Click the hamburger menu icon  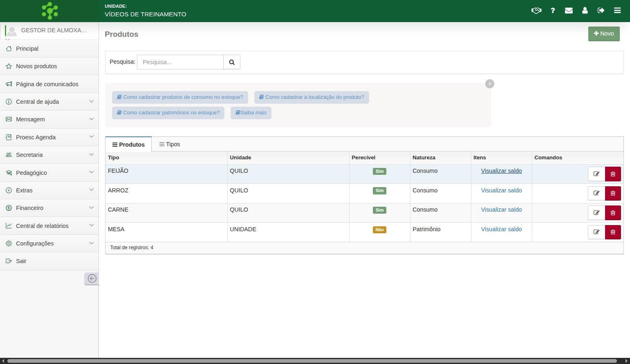point(617,11)
